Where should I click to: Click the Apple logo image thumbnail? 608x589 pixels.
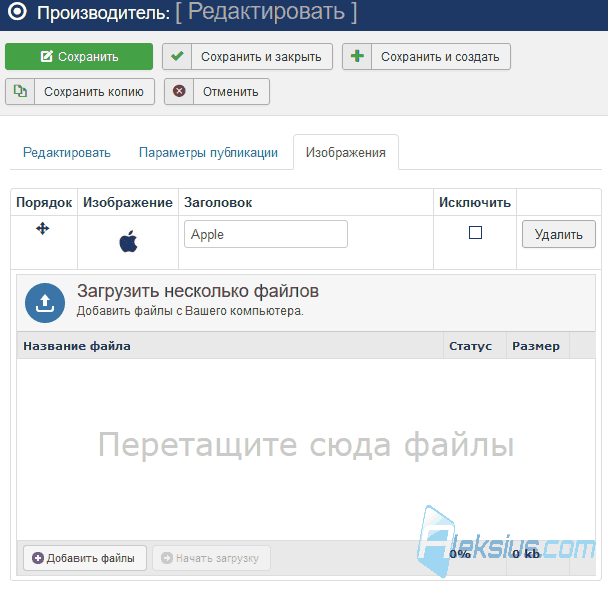128,241
